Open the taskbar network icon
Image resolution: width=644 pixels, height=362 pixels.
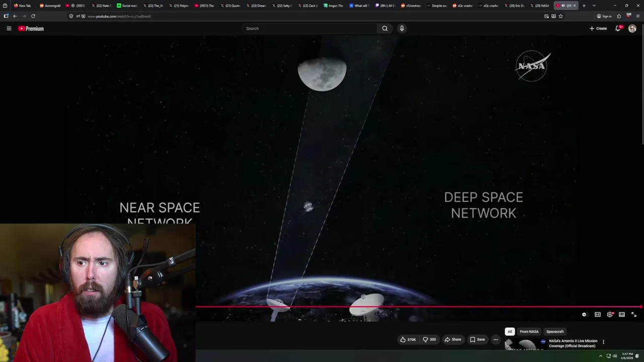[x=608, y=356]
